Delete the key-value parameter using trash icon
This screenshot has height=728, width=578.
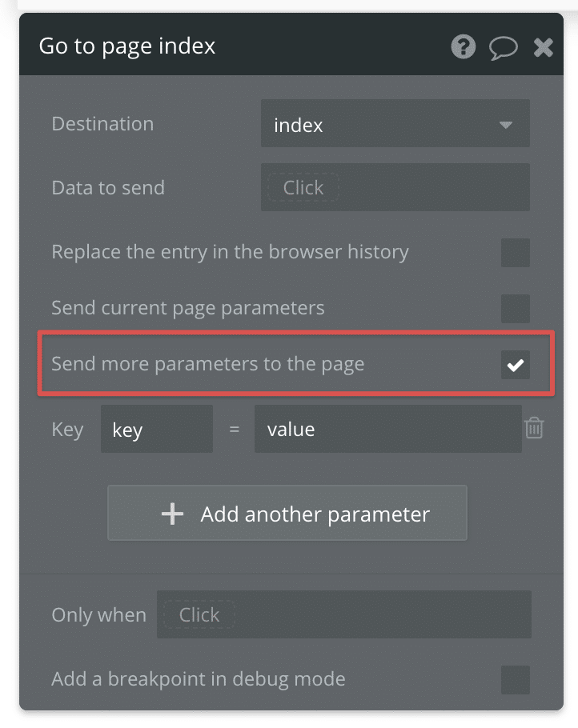click(x=535, y=429)
